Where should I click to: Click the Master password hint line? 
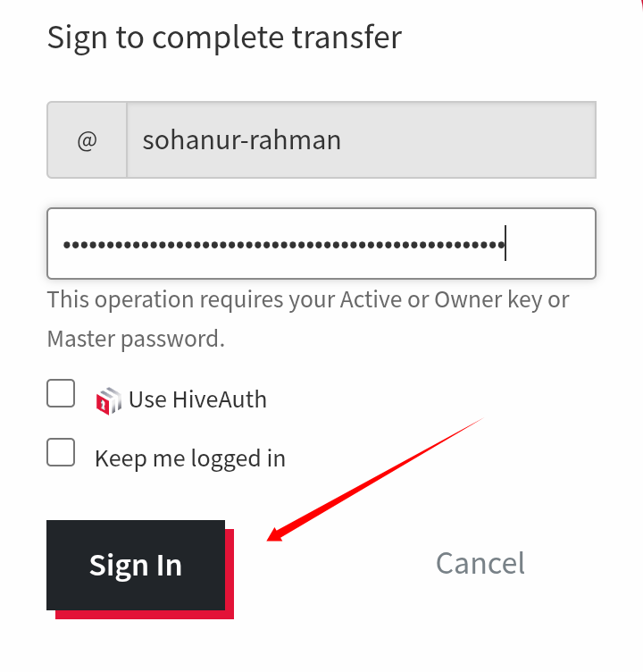136,339
